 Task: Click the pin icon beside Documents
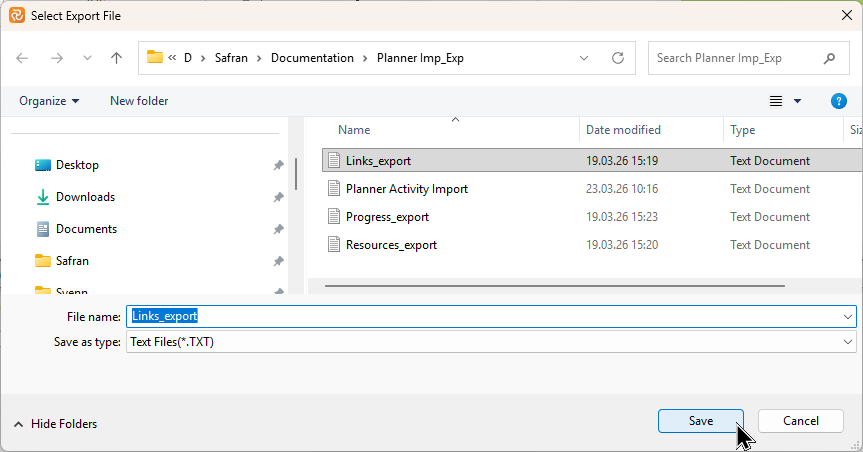coord(278,228)
